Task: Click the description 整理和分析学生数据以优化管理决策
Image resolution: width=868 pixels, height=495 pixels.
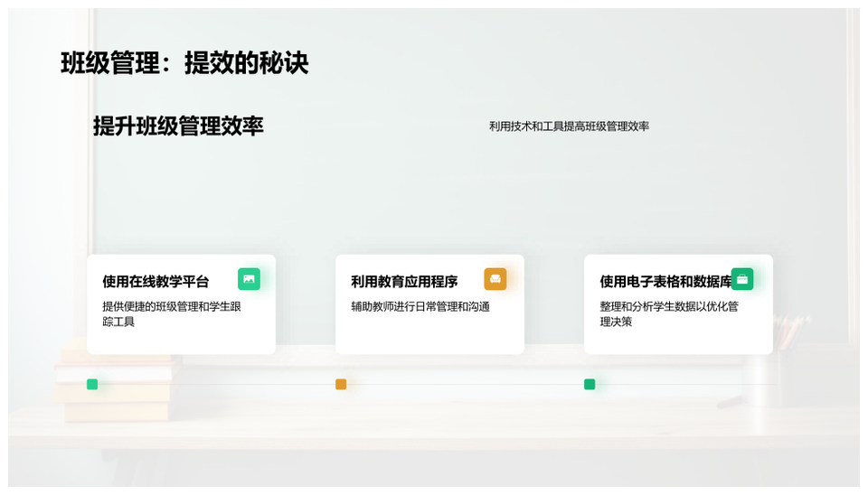Action: click(x=669, y=313)
